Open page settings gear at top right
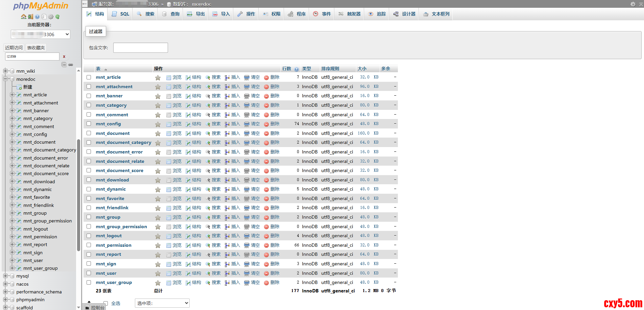 633,4
